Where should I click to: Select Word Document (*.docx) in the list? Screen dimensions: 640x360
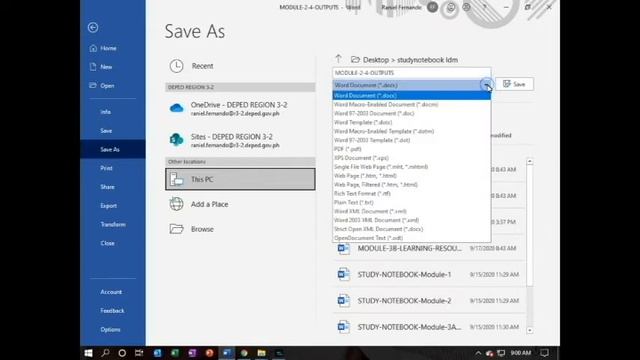tap(411, 96)
